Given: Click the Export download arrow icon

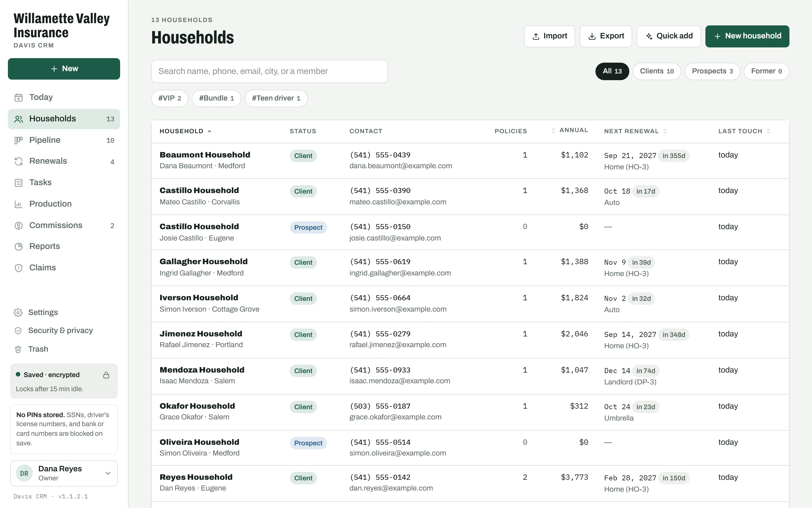Looking at the screenshot, I should (x=592, y=36).
